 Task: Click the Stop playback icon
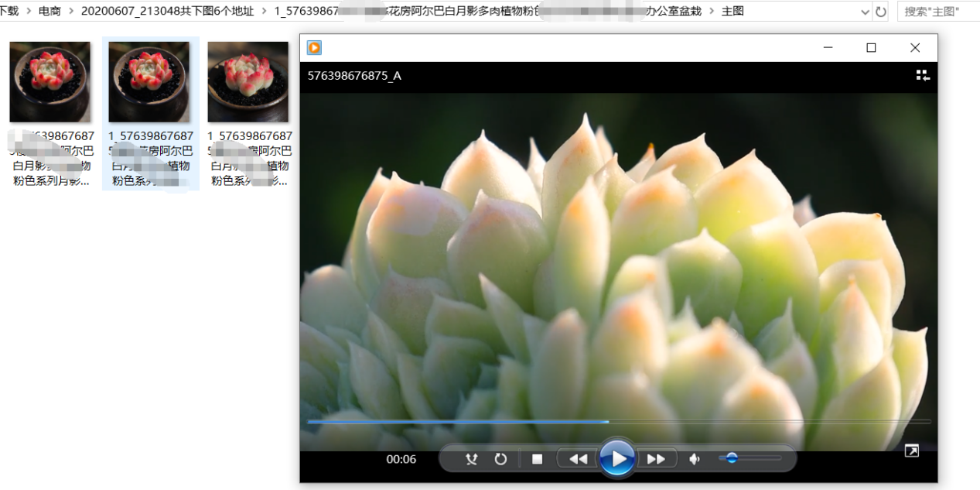pyautogui.click(x=538, y=458)
